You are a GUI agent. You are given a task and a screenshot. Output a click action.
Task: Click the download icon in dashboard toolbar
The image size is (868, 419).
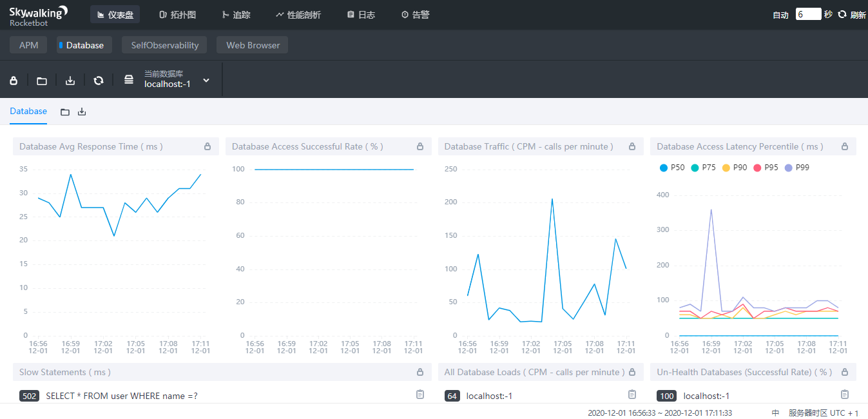[x=70, y=81]
